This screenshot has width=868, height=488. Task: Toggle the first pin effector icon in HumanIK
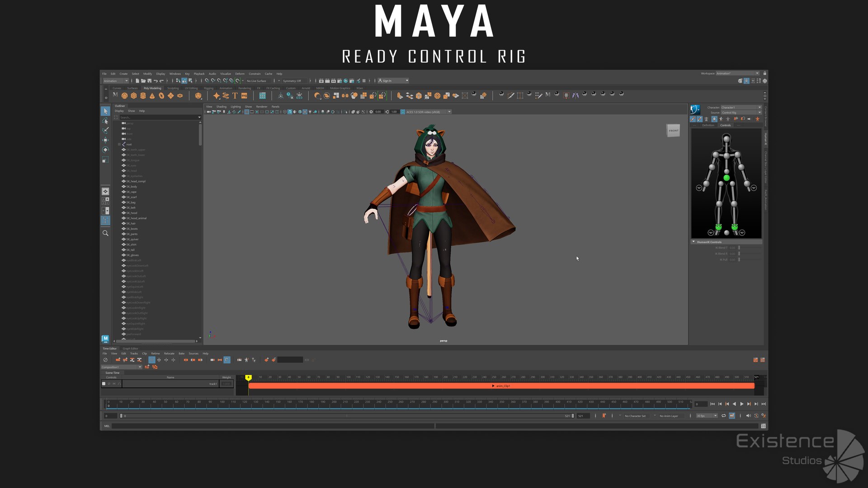click(x=736, y=119)
